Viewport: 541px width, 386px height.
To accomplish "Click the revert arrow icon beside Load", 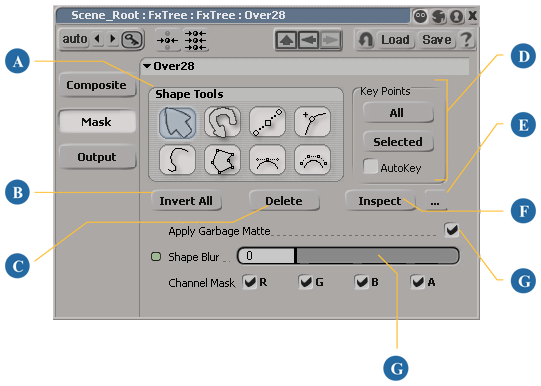I will tap(365, 39).
